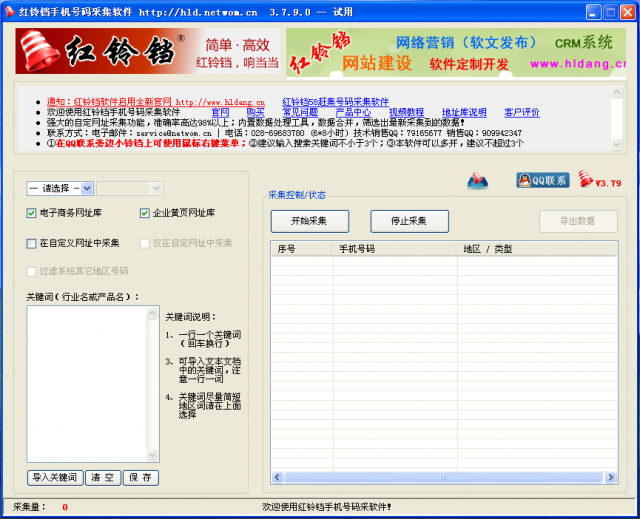Click the bell-on-blue-base icon above 采集控制
This screenshot has height=519, width=640.
pyautogui.click(x=478, y=181)
